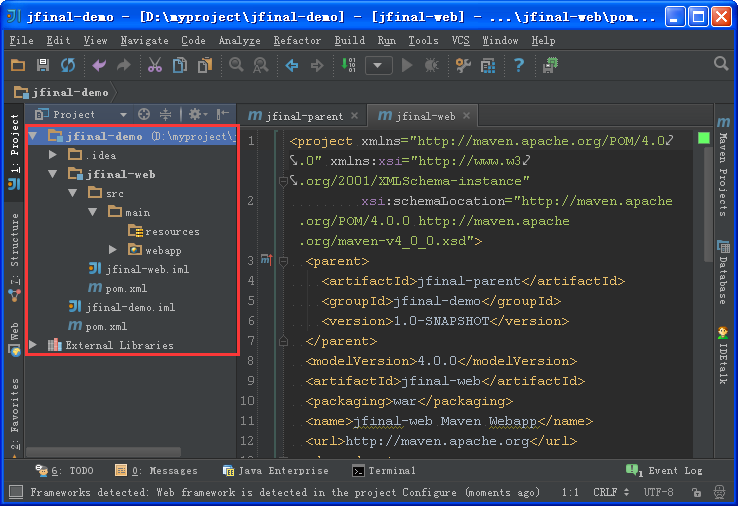The width and height of the screenshot is (738, 506).
Task: Click jfinal-demo breadcrumb in navigation bar
Action: [61, 92]
